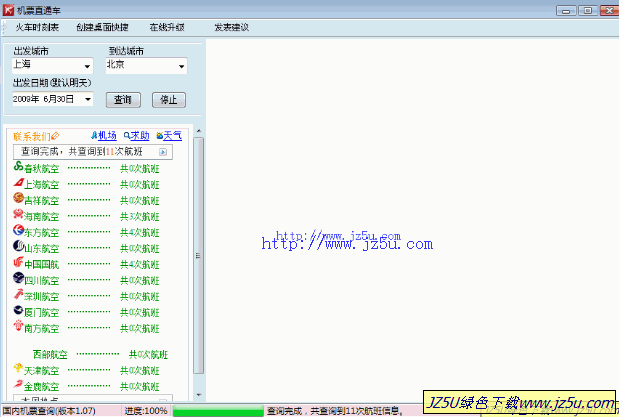Click the Shenzhen Airlines (深圳航空) logo icon
The width and height of the screenshot is (619, 417).
pos(18,294)
